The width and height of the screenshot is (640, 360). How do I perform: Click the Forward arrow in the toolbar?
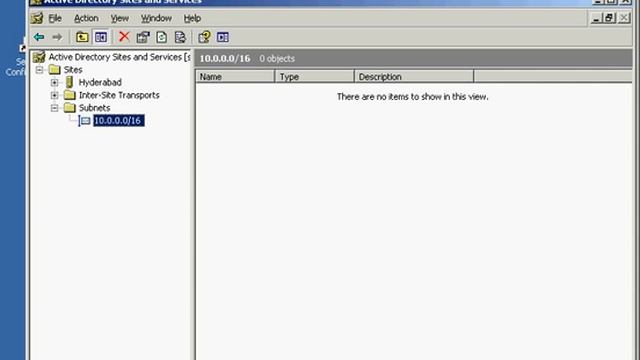(x=57, y=37)
